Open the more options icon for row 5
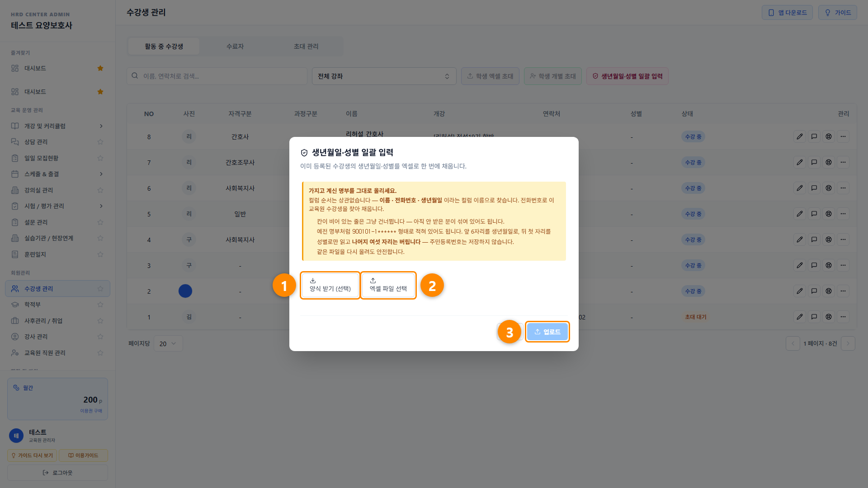868x488 pixels. [x=843, y=214]
